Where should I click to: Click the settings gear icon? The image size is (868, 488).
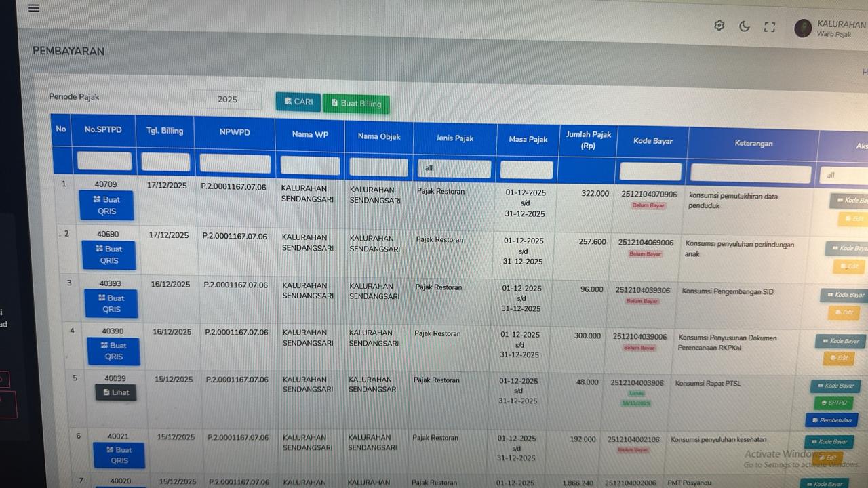(719, 26)
